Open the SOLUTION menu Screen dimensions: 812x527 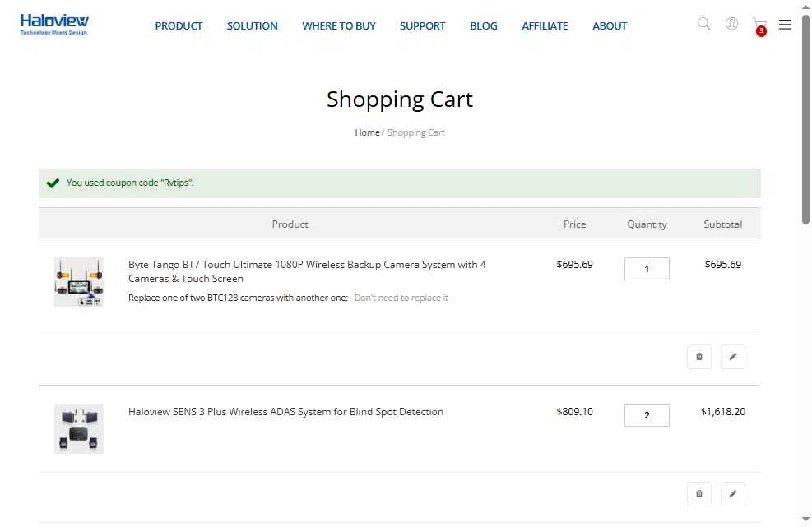point(253,25)
